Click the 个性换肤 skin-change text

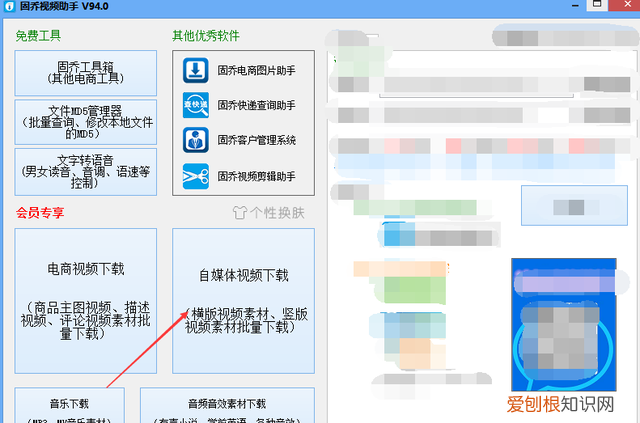click(x=278, y=213)
